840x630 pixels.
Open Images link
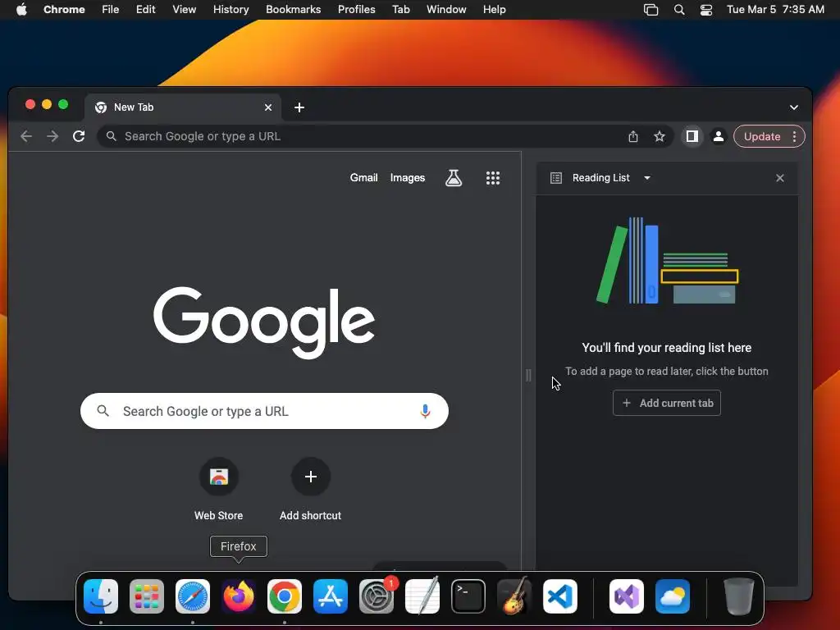(408, 178)
